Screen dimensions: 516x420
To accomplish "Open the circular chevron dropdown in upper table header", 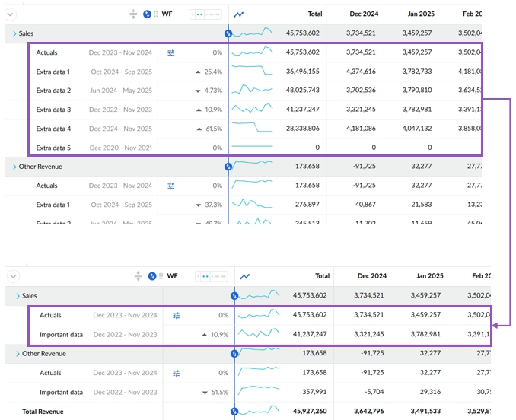I will click(x=10, y=14).
